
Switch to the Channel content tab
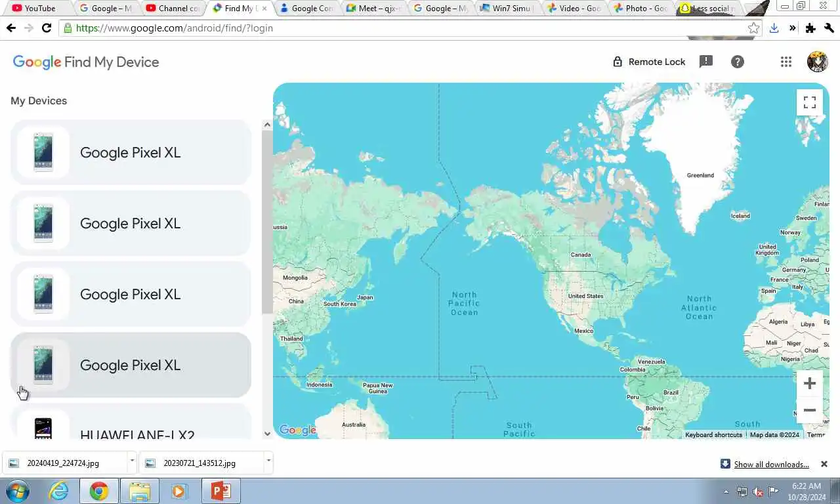(173, 9)
